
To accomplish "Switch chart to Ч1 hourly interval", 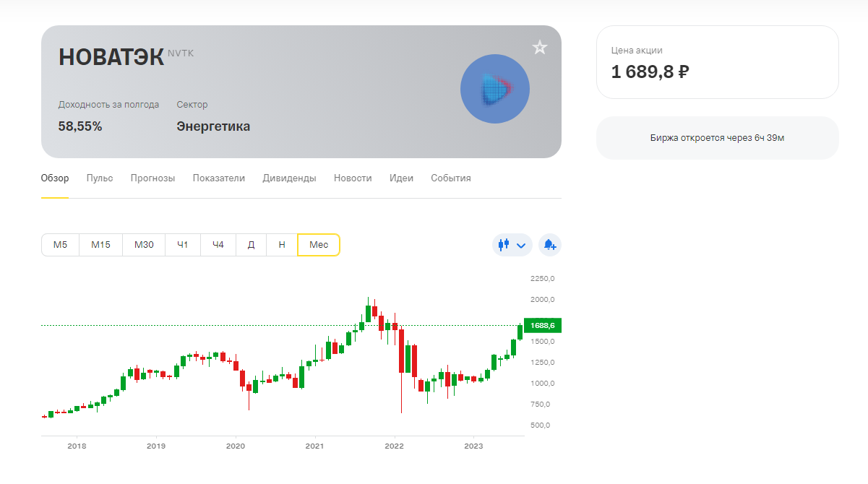I will pos(183,245).
